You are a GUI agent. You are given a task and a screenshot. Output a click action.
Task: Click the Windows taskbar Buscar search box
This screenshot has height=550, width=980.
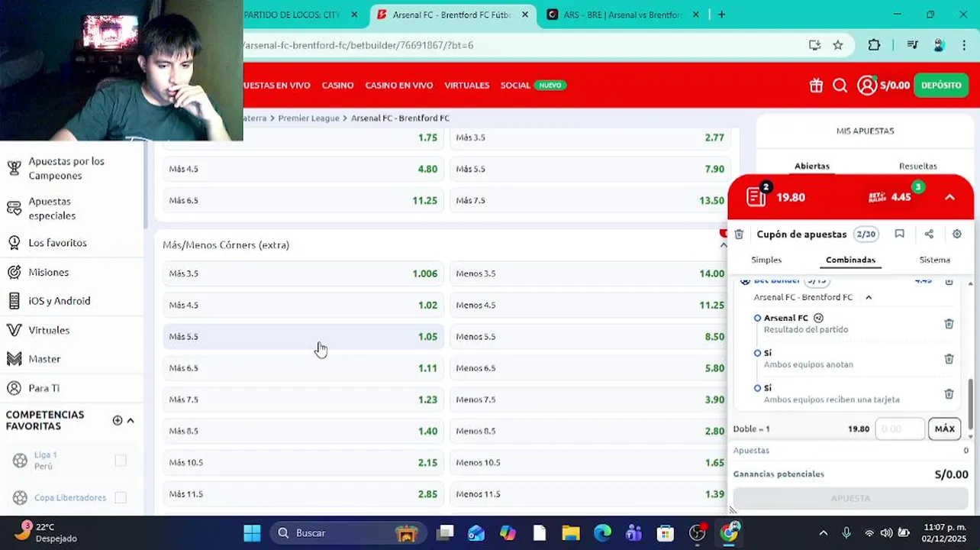coord(347,532)
